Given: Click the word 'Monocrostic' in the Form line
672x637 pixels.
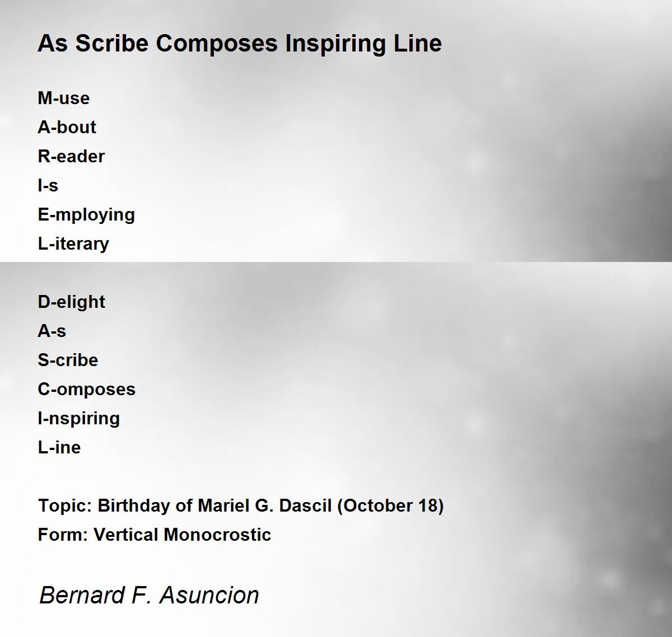Looking at the screenshot, I should click(218, 535).
